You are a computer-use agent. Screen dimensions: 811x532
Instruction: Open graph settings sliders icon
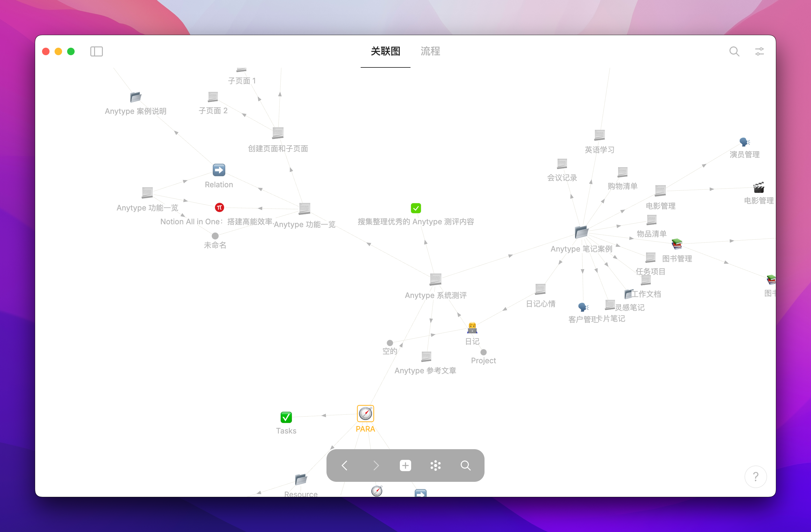[760, 51]
